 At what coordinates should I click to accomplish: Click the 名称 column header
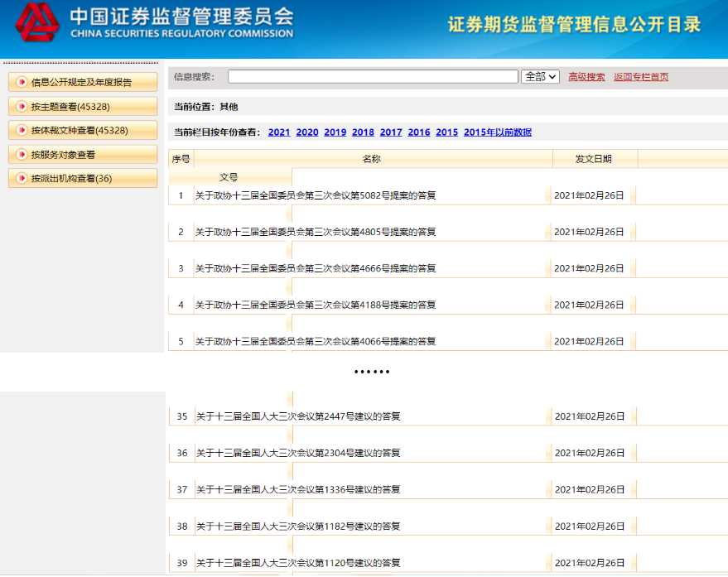coord(372,159)
